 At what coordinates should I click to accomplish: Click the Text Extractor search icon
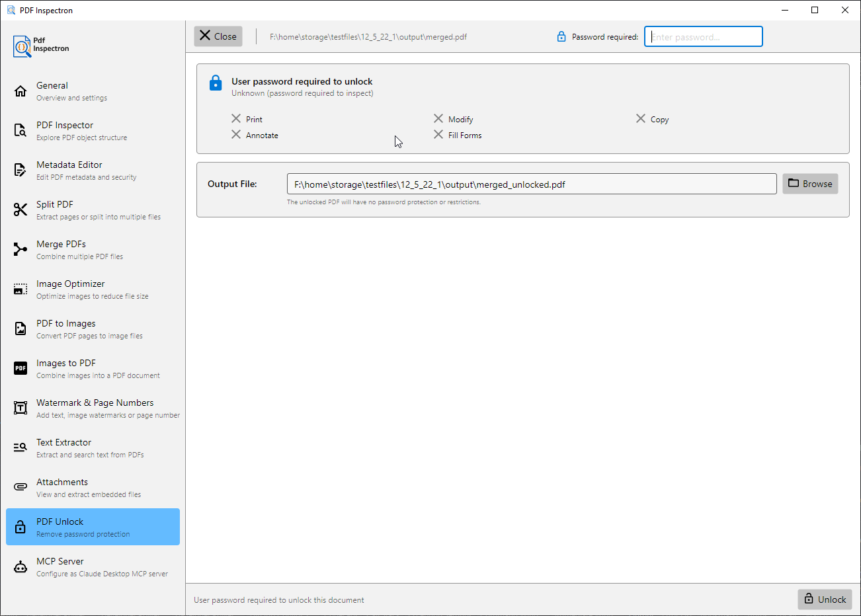tap(20, 448)
